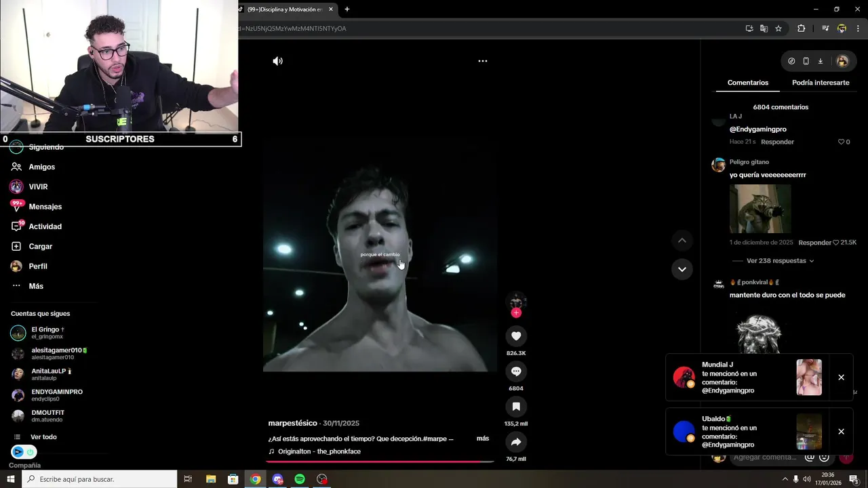The height and width of the screenshot is (488, 868).
Task: Open ENDYGAMINPRO followed account
Action: [47, 395]
